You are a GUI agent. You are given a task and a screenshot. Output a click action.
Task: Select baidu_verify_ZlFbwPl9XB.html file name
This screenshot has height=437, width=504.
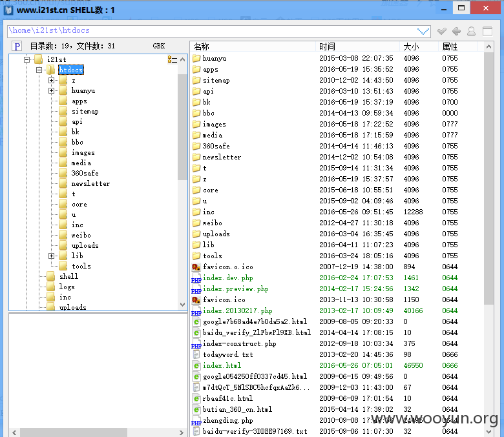(x=257, y=332)
